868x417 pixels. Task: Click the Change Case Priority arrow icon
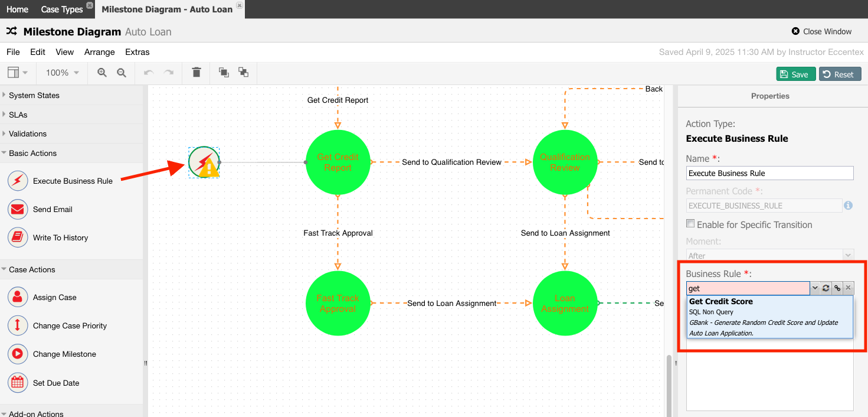(18, 325)
